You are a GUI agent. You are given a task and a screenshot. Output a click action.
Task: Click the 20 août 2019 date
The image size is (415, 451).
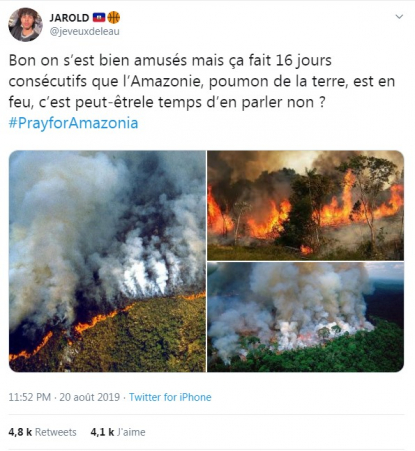pos(89,397)
